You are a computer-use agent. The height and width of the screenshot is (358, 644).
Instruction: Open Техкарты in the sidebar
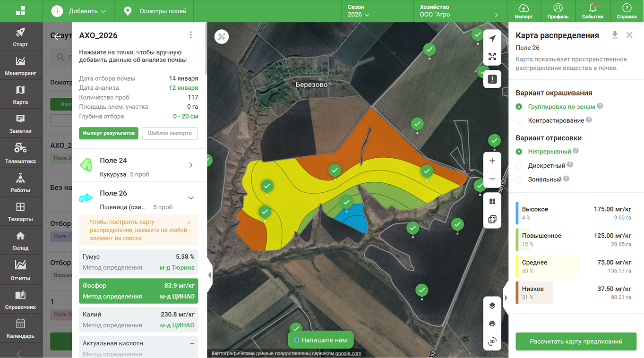coord(21,212)
